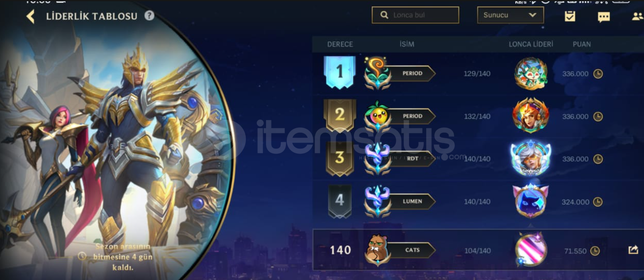The image size is (644, 280).
Task: Open the RDT guild entry
Action: [412, 158]
